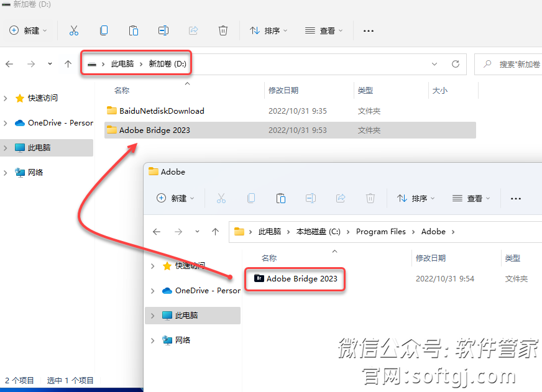Open the 查看 dropdown in Adobe window

click(471, 198)
